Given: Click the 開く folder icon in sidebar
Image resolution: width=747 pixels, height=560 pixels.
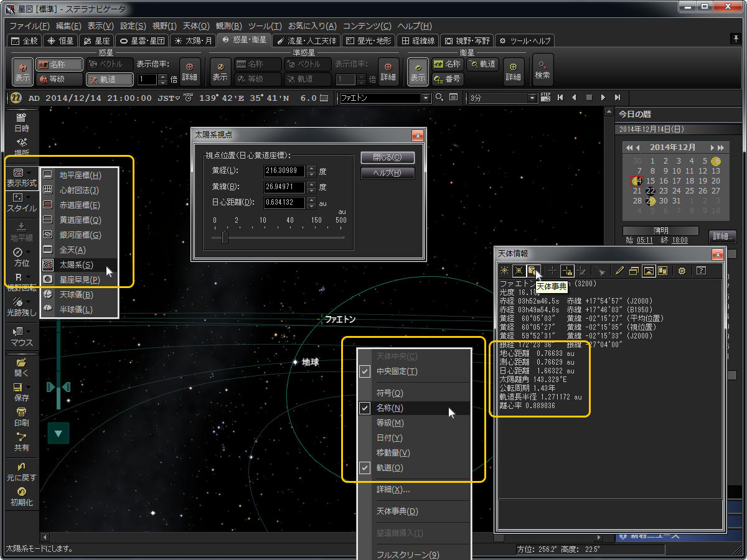Looking at the screenshot, I should (x=21, y=367).
